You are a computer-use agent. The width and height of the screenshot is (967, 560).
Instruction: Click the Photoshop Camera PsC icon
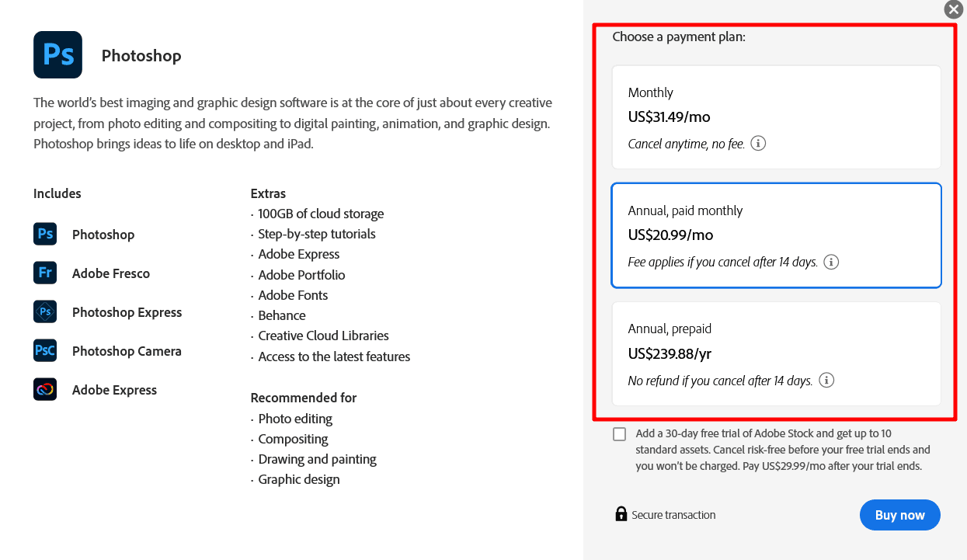point(45,350)
